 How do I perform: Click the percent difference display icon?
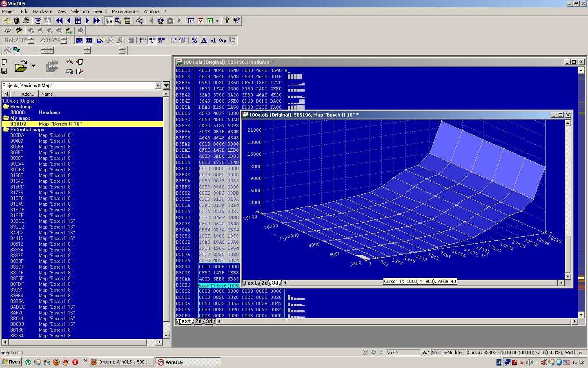coord(194,40)
